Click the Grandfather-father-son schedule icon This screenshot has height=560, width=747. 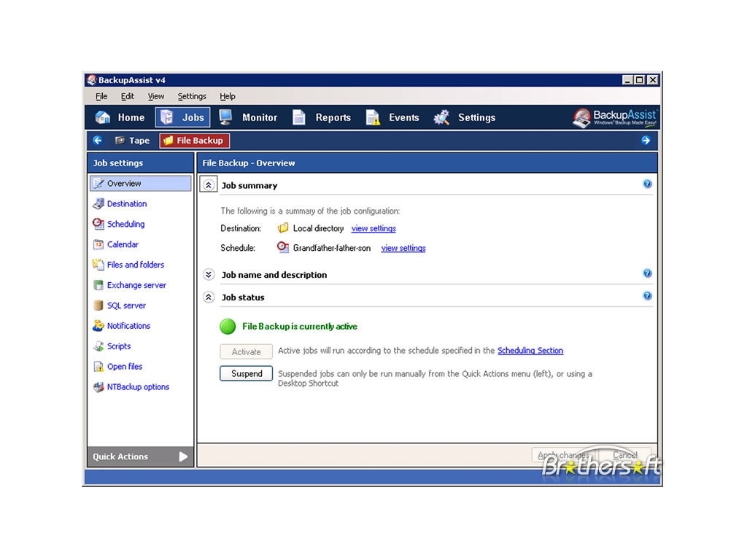click(283, 248)
